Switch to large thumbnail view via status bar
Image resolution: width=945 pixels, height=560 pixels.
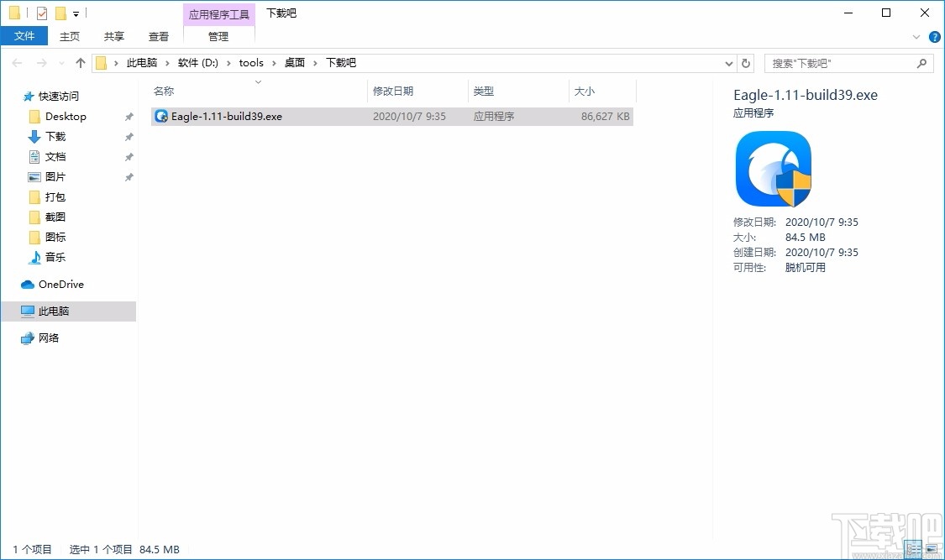[x=932, y=549]
